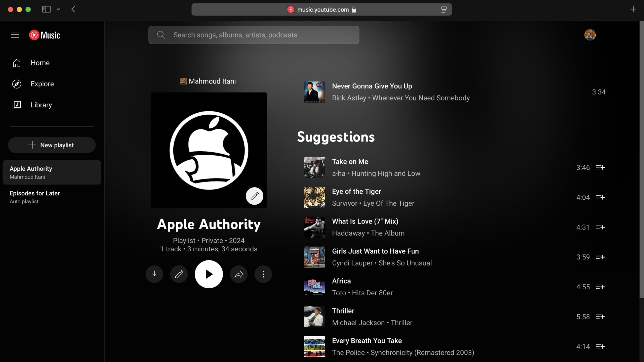Click the add to playlist icon for Take on Me
This screenshot has height=362, width=644.
point(601,167)
